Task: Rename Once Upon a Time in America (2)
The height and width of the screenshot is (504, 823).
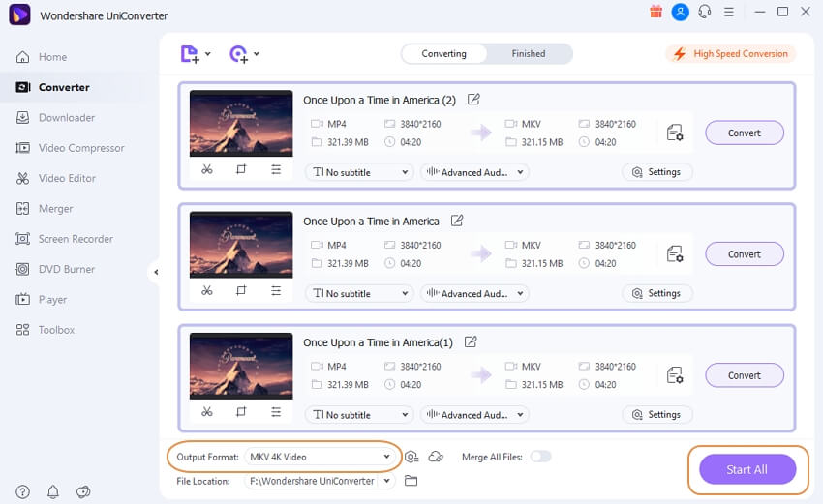Action: [x=473, y=99]
